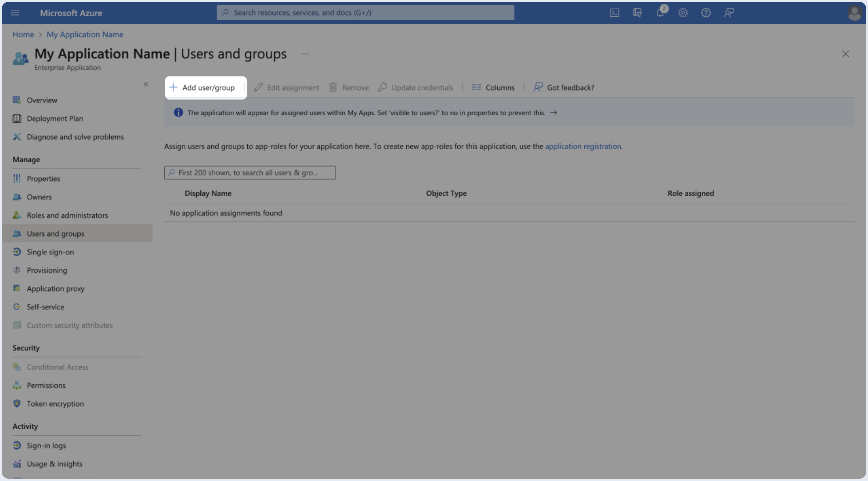Click the users and groups search field
868x481 pixels.
coord(250,173)
